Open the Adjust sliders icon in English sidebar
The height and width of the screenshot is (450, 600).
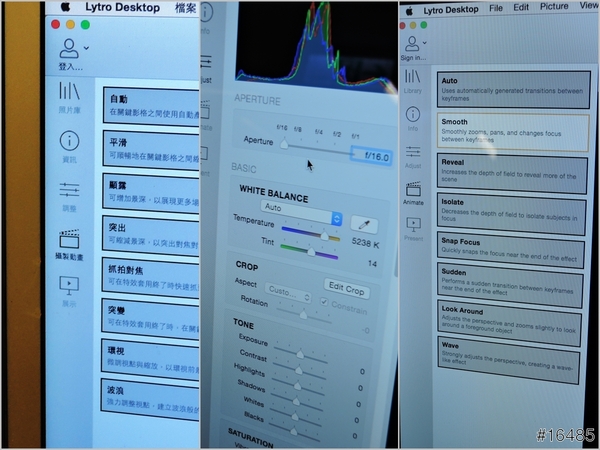[x=413, y=152]
